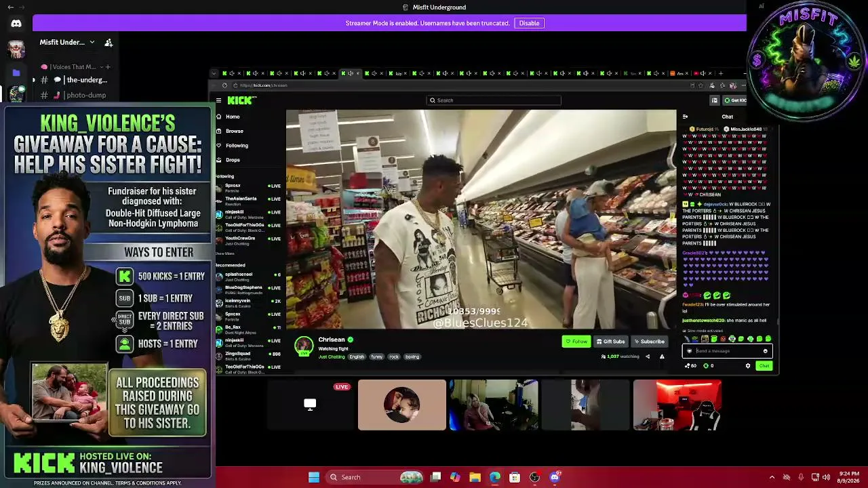This screenshot has width=868, height=488.
Task: Open Misfit Underground server dropdown
Action: 92,42
